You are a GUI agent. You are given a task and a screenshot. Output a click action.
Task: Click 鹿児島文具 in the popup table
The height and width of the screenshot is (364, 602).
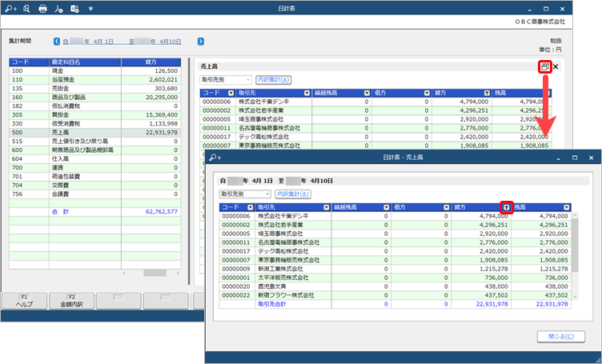(x=272, y=286)
